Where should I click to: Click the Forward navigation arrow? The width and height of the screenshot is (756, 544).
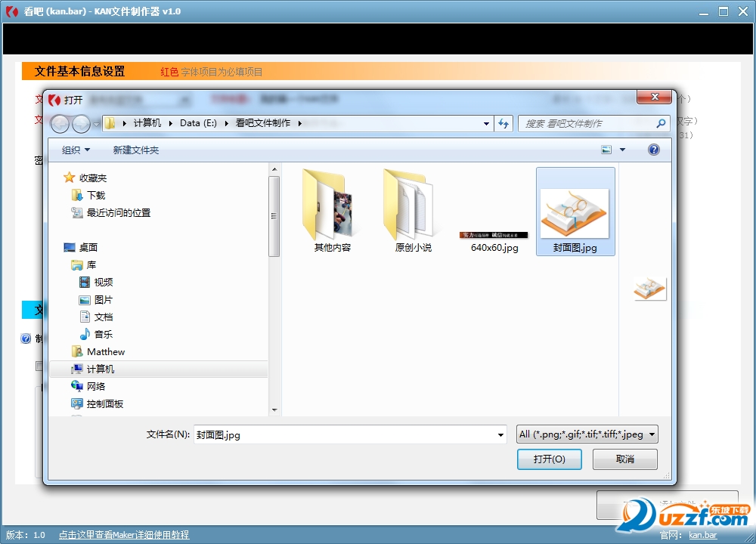pyautogui.click(x=81, y=124)
